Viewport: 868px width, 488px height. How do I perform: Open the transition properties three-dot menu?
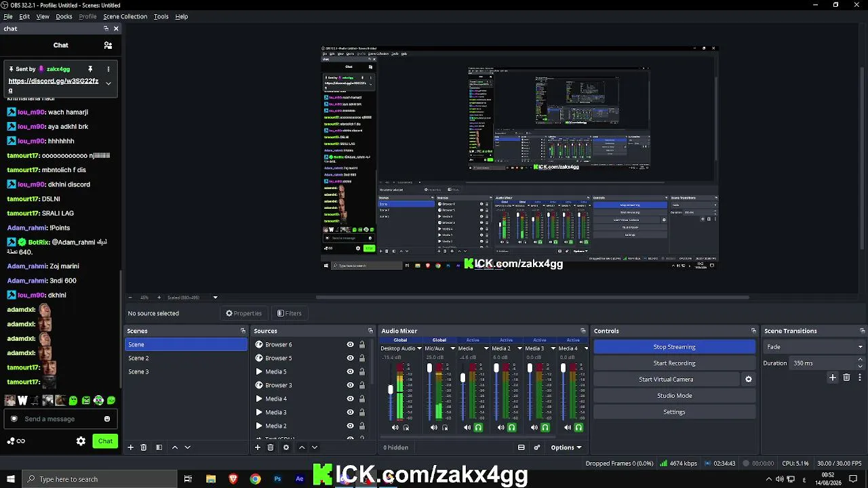coord(860,378)
